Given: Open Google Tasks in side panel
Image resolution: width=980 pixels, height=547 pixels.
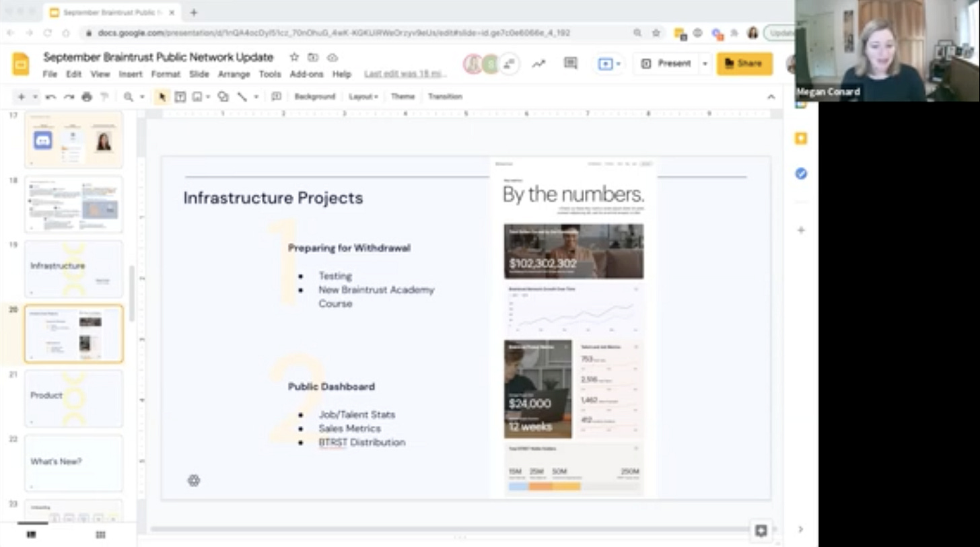Looking at the screenshot, I should coord(801,174).
